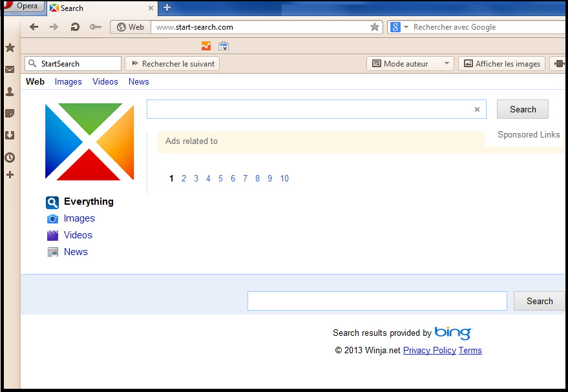Click the Everything magnifier icon
568x392 pixels.
coord(52,203)
